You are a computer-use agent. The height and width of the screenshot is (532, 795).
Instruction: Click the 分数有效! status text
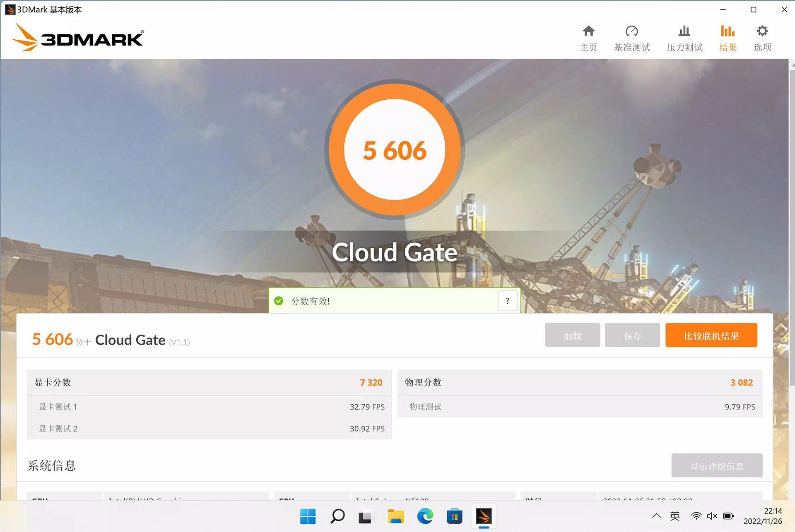click(x=311, y=301)
